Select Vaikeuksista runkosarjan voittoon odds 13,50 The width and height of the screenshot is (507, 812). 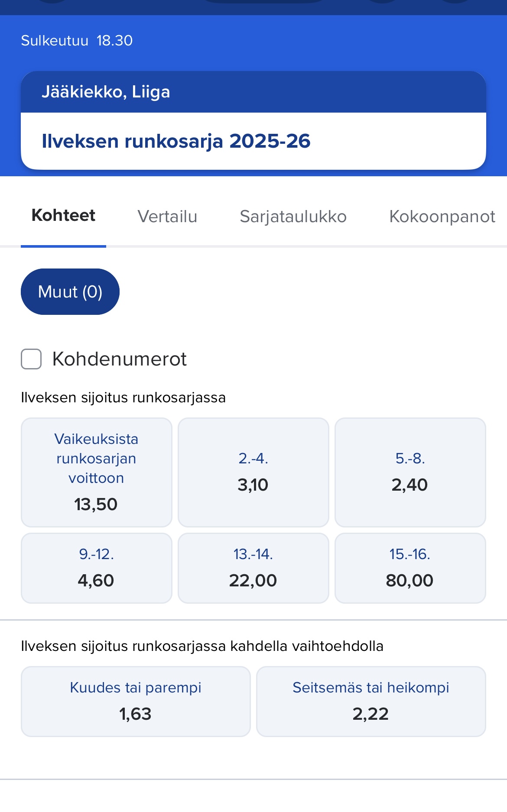tap(96, 472)
